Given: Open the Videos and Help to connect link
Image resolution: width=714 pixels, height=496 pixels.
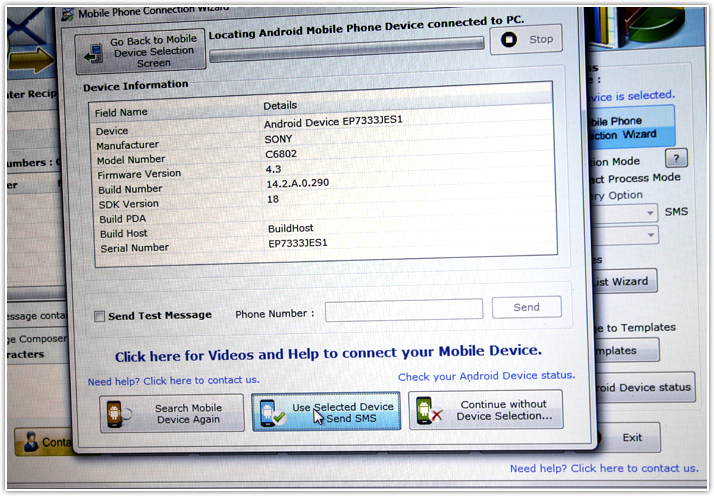Looking at the screenshot, I should coord(328,353).
